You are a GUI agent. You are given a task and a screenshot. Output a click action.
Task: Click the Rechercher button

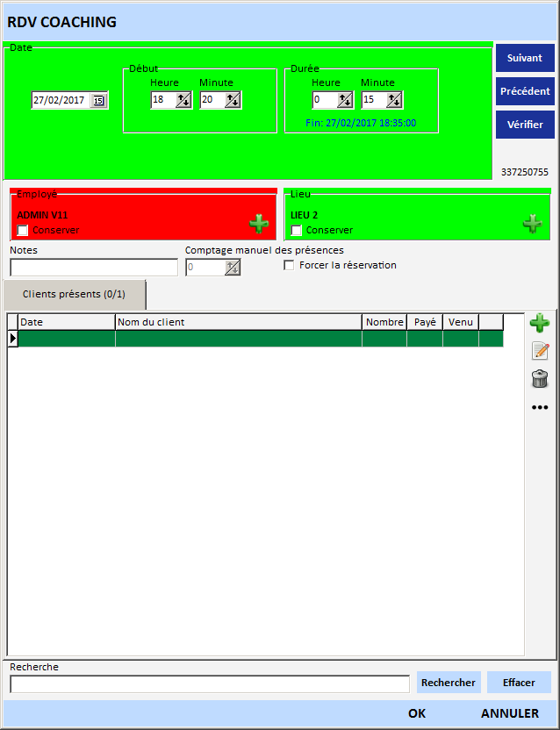pos(448,683)
